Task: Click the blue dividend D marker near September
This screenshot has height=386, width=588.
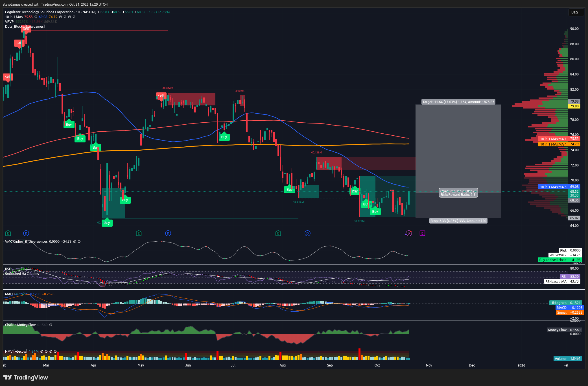Action: click(307, 233)
